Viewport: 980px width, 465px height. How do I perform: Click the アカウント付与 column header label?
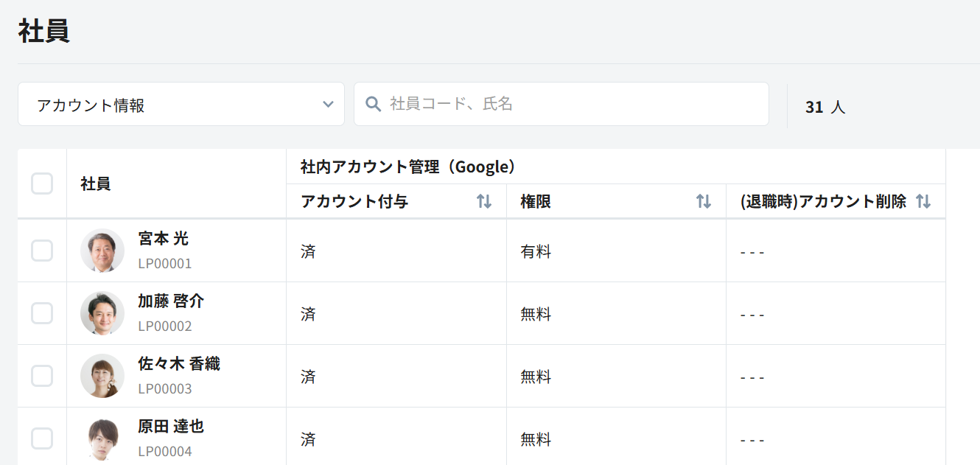(x=354, y=201)
